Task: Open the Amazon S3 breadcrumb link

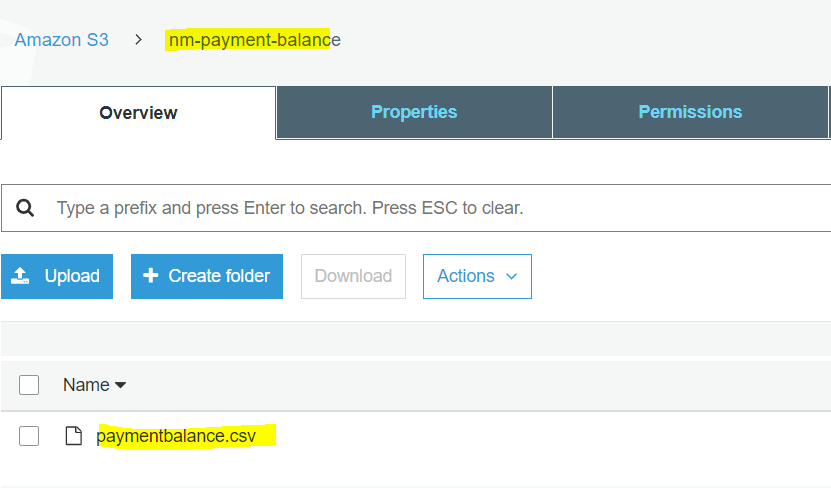Action: pyautogui.click(x=61, y=40)
